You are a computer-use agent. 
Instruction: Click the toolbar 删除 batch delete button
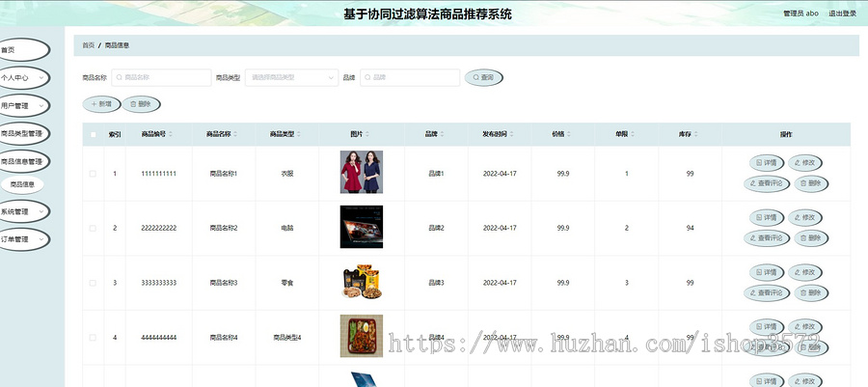click(x=141, y=104)
